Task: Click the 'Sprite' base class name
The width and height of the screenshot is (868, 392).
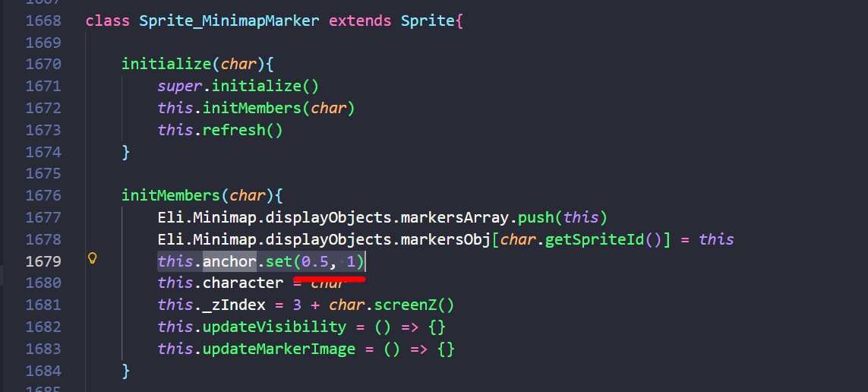Action: pos(428,21)
